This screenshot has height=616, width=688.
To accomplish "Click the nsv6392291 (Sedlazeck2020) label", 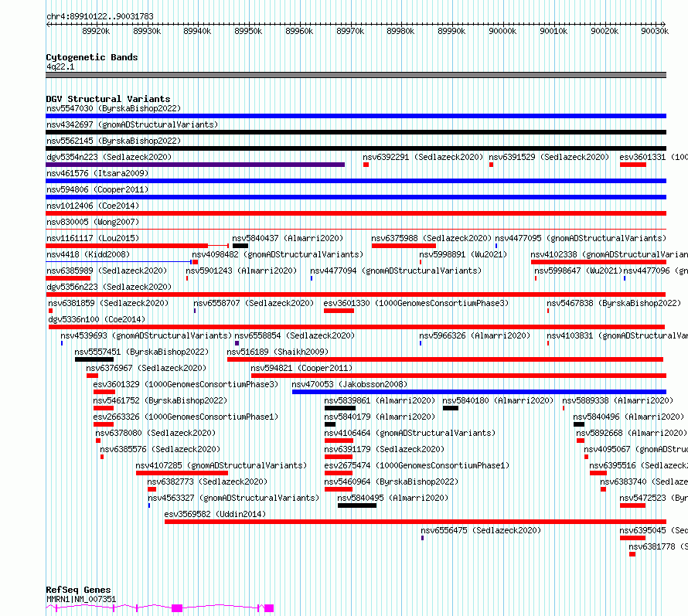I will point(423,157).
